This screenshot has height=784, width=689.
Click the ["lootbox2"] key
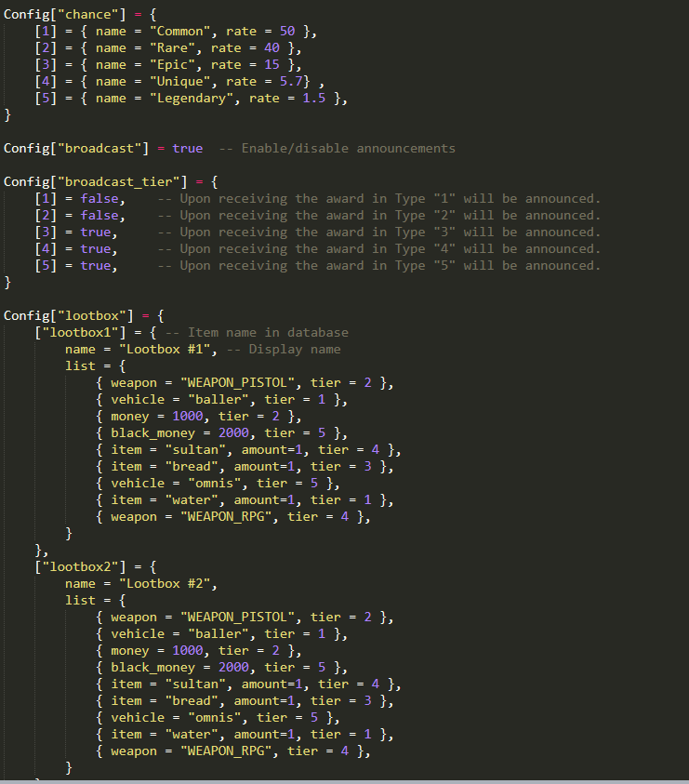coord(80,567)
